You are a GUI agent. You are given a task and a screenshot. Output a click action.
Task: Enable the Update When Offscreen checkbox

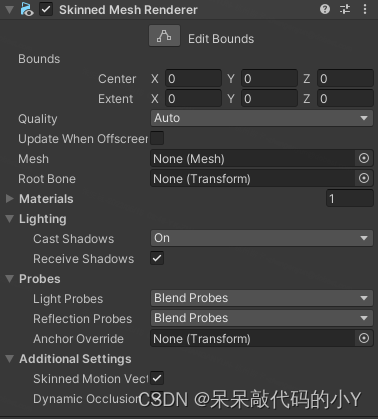coord(157,138)
